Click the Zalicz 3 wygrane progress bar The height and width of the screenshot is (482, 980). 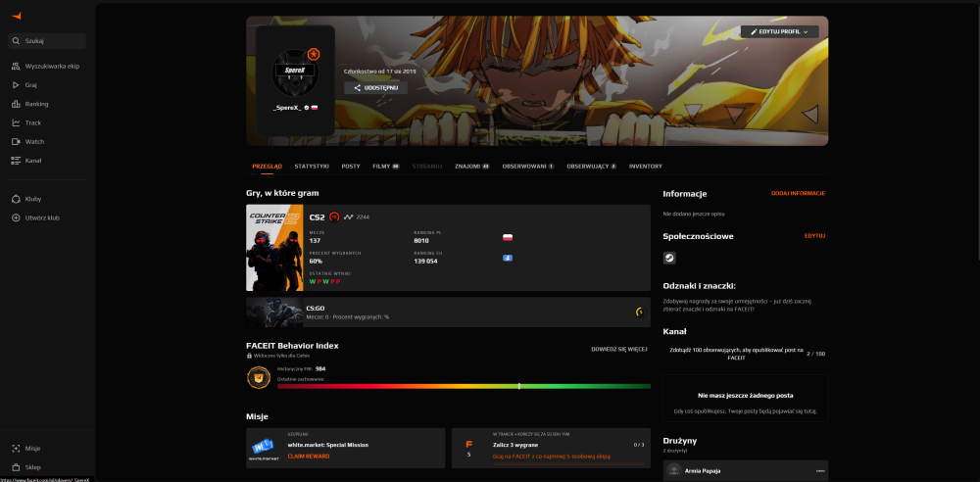[x=568, y=463]
